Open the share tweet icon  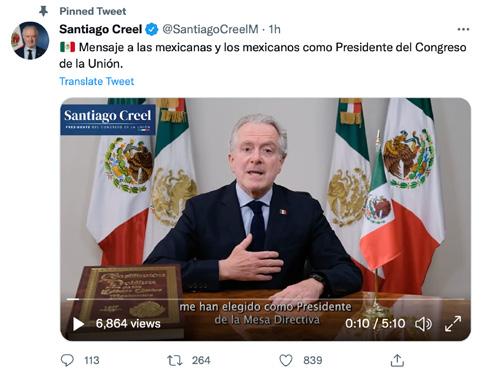coord(397,360)
